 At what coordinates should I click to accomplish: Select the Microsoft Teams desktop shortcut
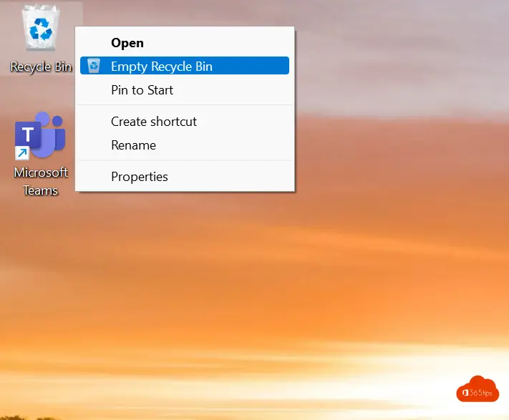click(41, 154)
